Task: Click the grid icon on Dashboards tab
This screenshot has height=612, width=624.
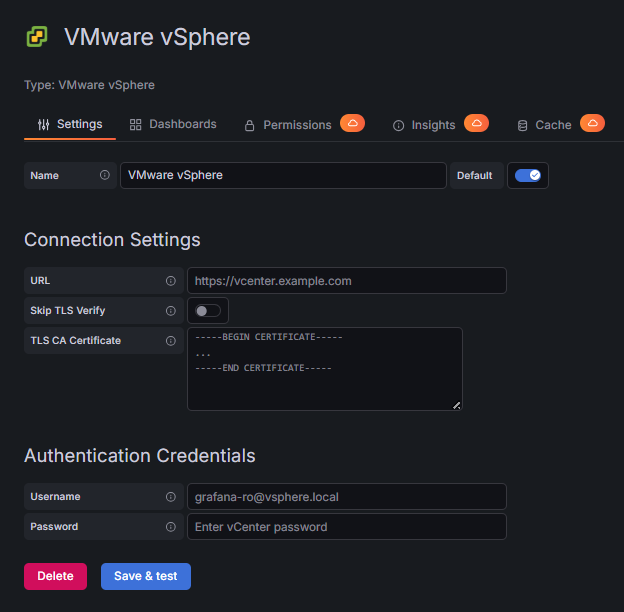Action: pyautogui.click(x=135, y=125)
